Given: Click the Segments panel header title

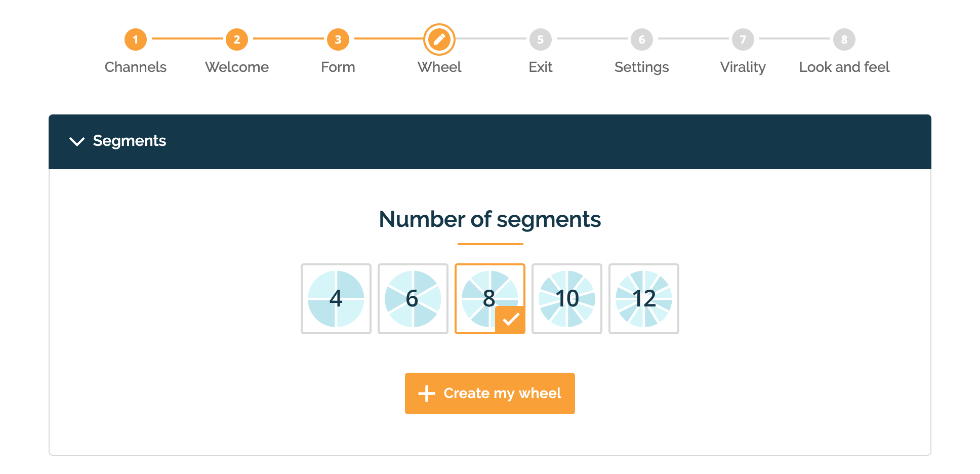Looking at the screenshot, I should pos(130,141).
